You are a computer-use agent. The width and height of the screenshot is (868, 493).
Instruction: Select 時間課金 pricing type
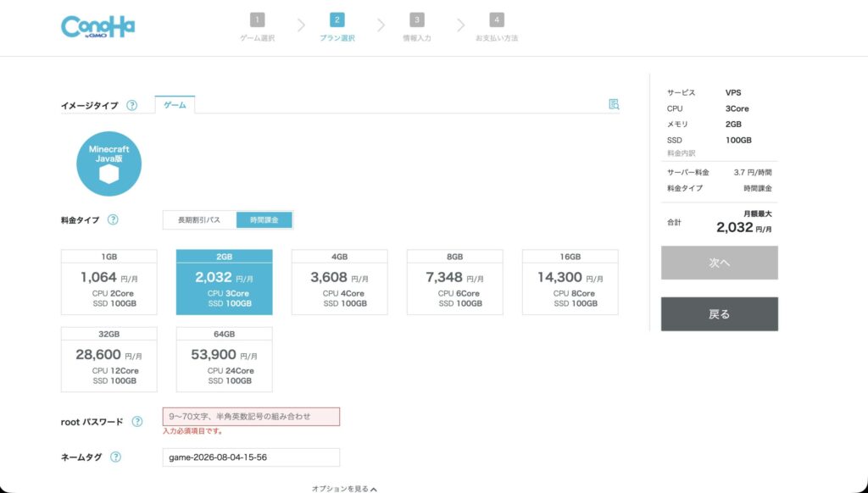pyautogui.click(x=264, y=219)
